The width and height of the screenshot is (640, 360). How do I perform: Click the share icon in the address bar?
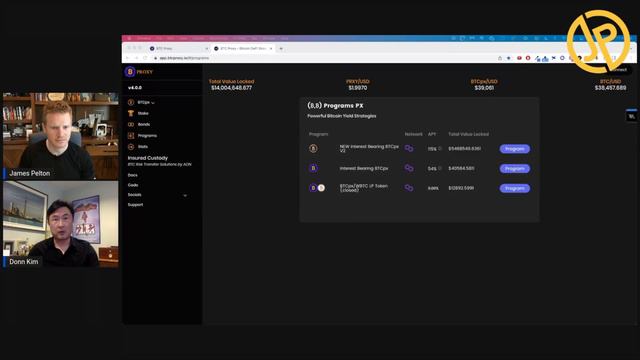(x=500, y=58)
